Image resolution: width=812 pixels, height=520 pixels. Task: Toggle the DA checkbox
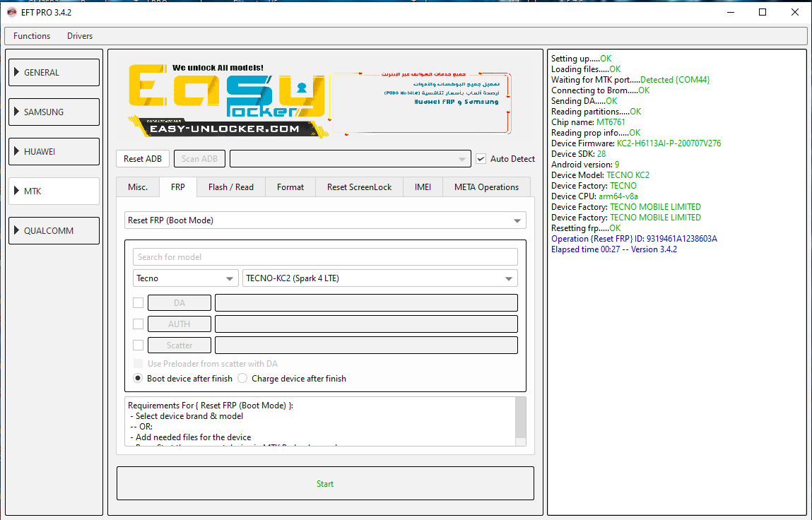coord(139,302)
